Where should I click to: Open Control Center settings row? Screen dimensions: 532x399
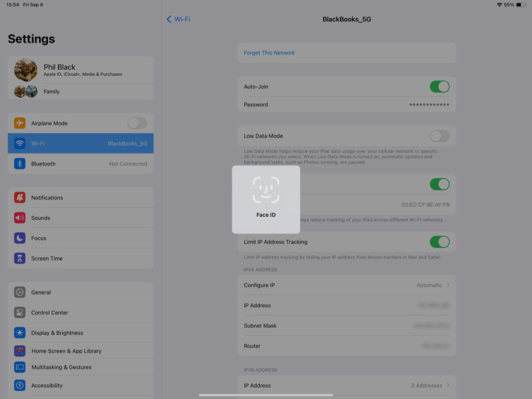click(80, 313)
